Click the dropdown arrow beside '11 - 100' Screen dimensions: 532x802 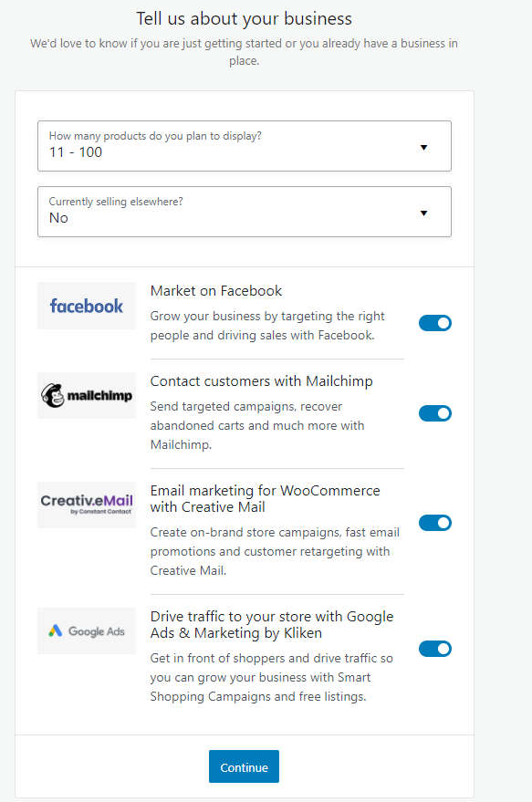[x=423, y=146]
